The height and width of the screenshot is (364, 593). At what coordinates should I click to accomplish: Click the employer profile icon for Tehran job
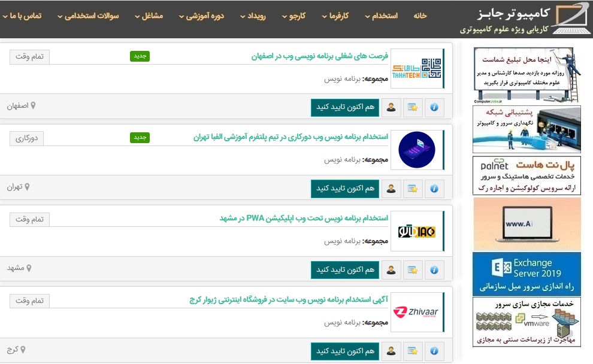point(391,189)
